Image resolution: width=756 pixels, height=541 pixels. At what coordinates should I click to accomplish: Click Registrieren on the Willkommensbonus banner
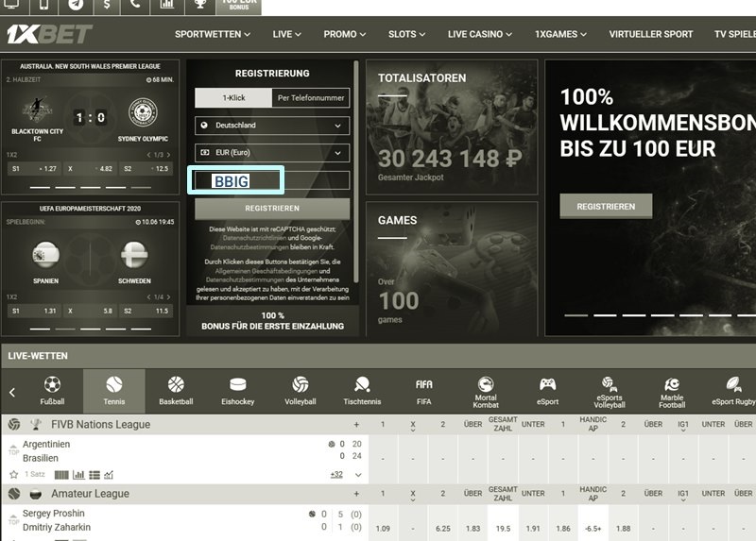[606, 206]
